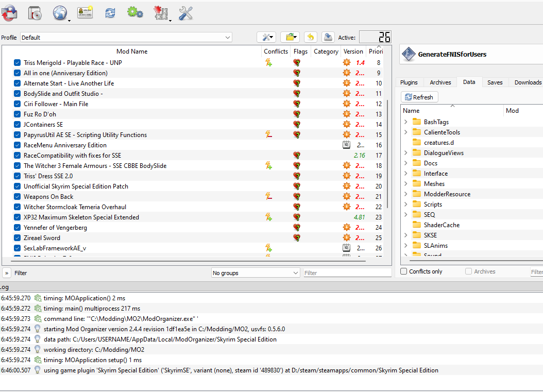This screenshot has width=543, height=392.
Task: Open the executables gears icon
Action: pyautogui.click(x=135, y=13)
